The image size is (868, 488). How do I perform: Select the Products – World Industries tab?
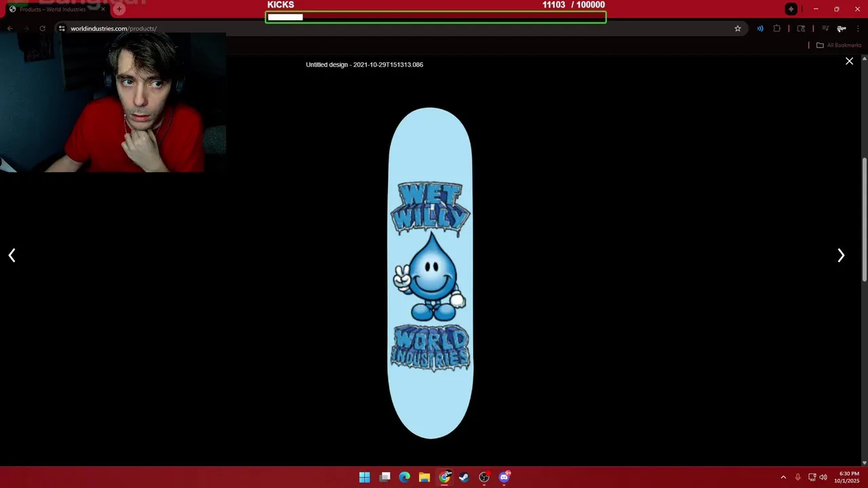point(56,9)
